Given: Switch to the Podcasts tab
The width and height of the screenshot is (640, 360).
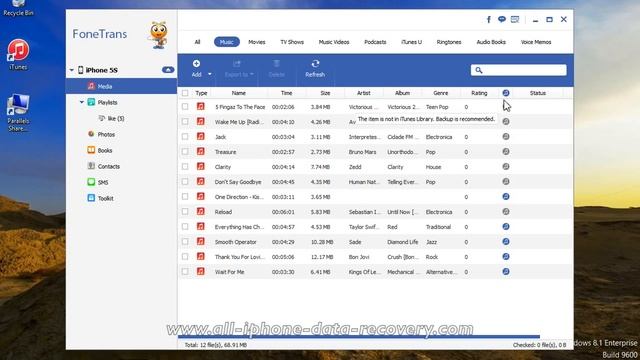Looking at the screenshot, I should [375, 42].
